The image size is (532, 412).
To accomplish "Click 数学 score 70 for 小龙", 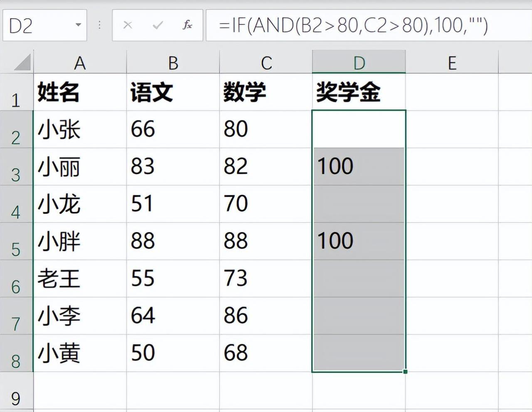I will pos(266,204).
